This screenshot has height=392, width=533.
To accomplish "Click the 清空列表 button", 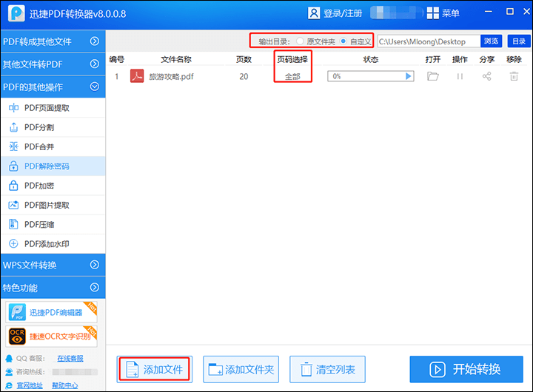I will click(x=327, y=369).
